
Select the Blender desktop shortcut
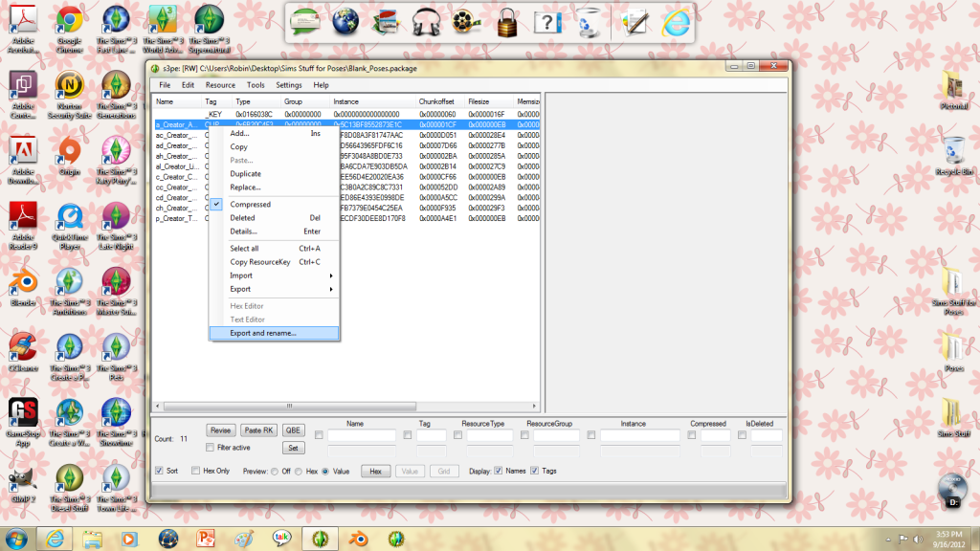pos(23,288)
